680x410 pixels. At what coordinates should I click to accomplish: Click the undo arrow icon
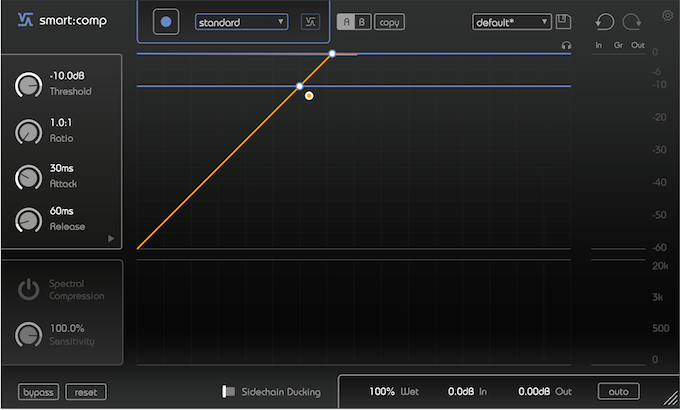tap(605, 22)
